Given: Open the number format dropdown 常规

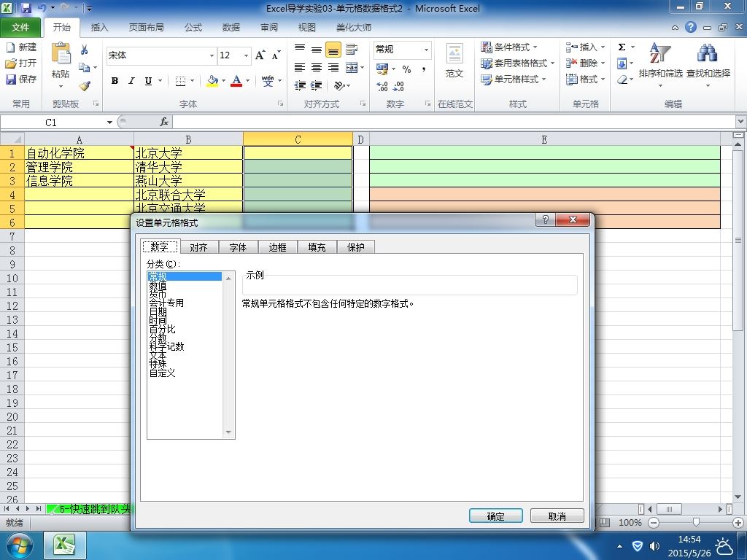Looking at the screenshot, I should 426,50.
